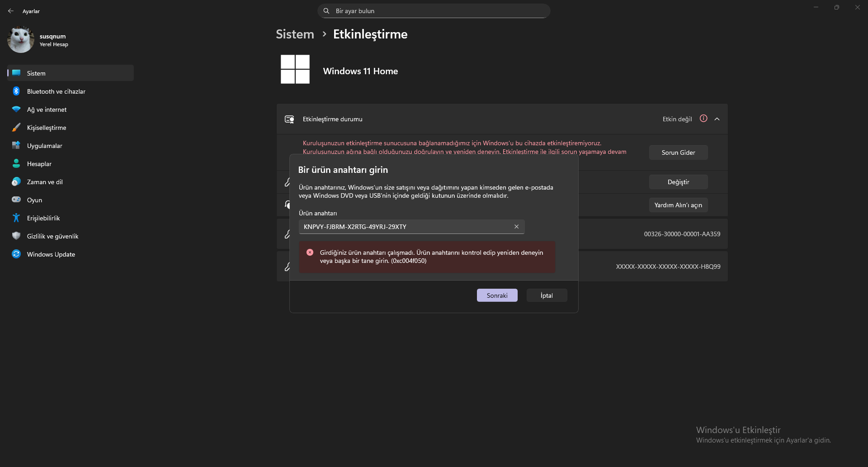Click the search magnifier icon
This screenshot has height=467, width=868.
coord(326,11)
